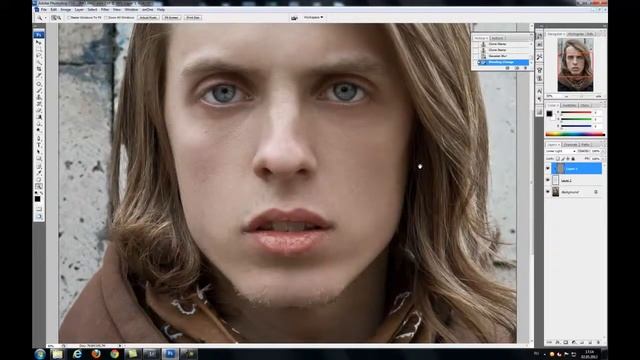640x360 pixels.
Task: Hide the Background layer via eye icon
Action: 548,192
